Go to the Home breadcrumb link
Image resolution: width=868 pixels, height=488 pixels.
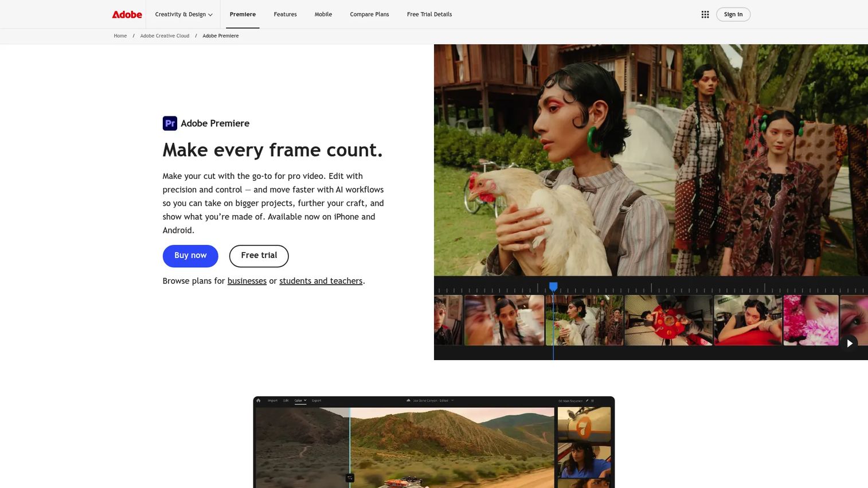point(120,36)
